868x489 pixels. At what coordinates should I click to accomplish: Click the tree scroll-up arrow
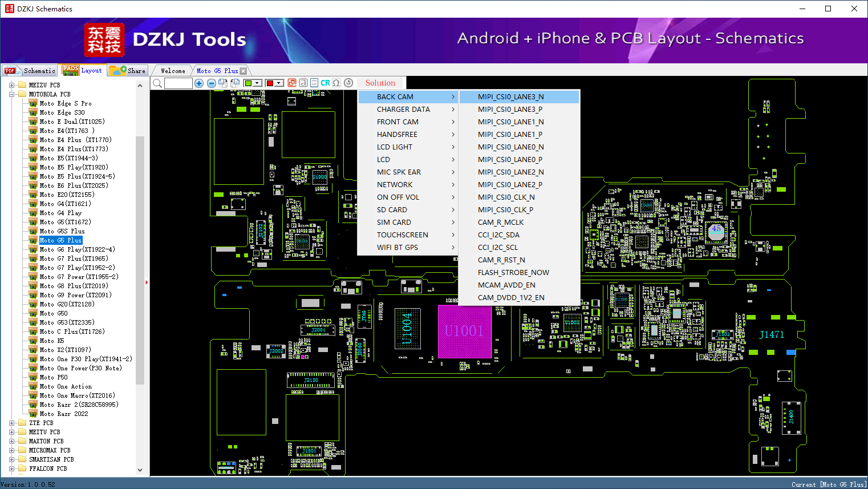pyautogui.click(x=140, y=86)
